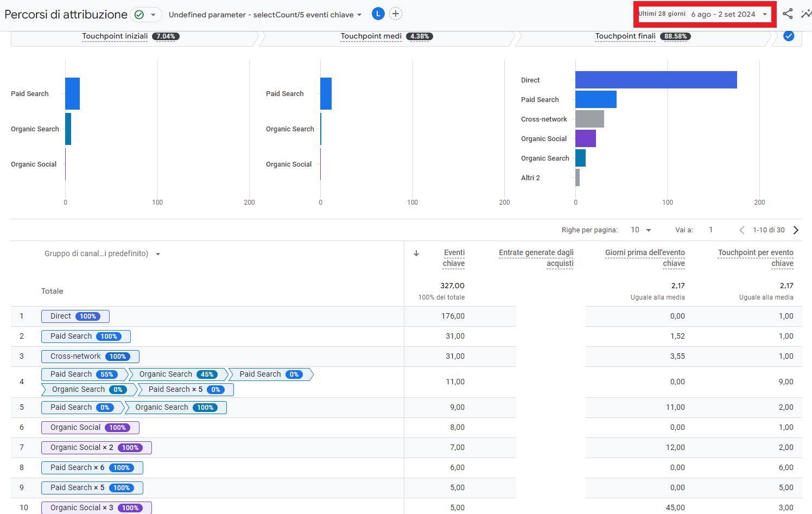Viewport: 812px width, 514px height.
Task: Sort by Giorni prima dell'evento chiave column
Action: point(645,258)
